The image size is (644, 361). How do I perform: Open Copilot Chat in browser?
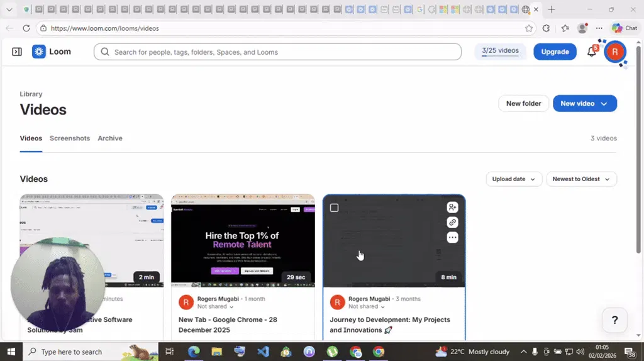[x=625, y=28]
